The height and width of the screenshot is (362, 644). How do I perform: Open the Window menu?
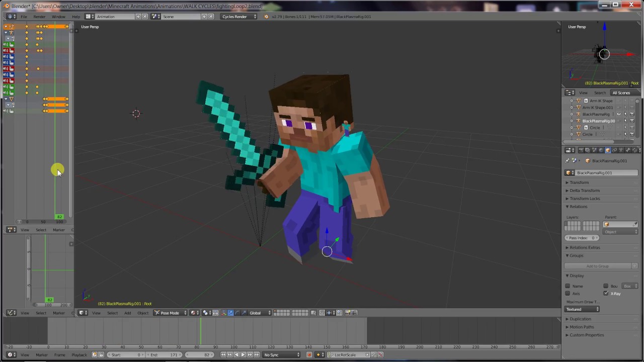[58, 17]
